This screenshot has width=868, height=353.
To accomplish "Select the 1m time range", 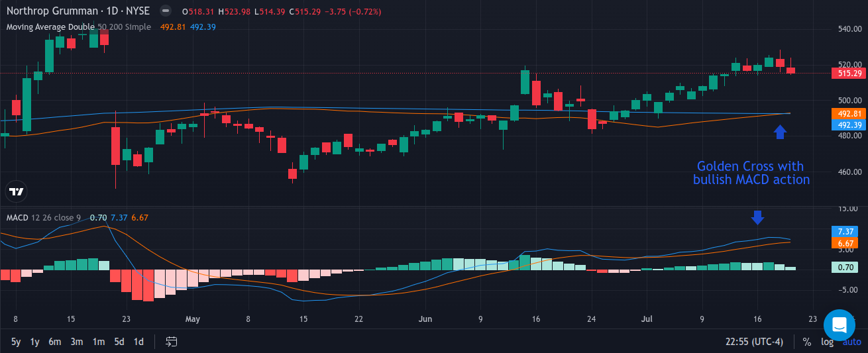I will [98, 342].
